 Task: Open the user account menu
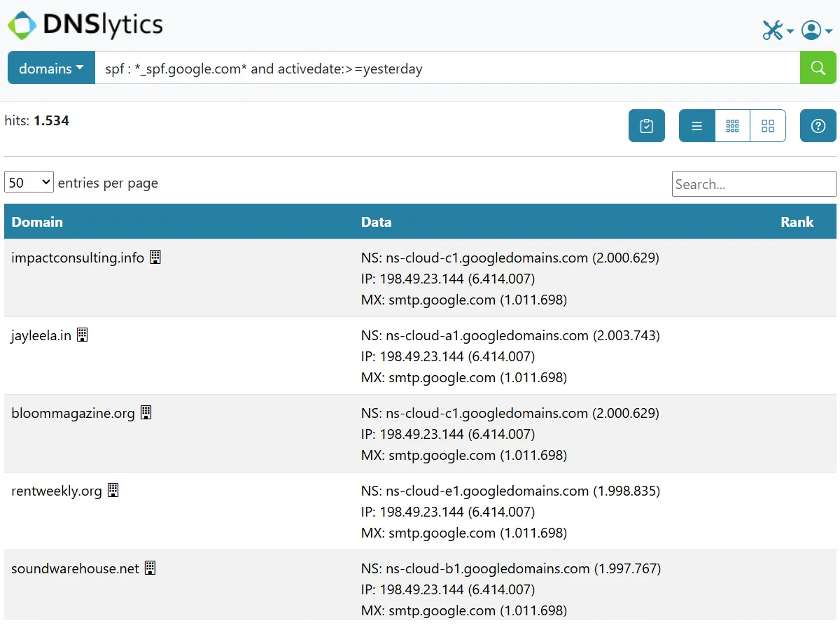pos(816,30)
